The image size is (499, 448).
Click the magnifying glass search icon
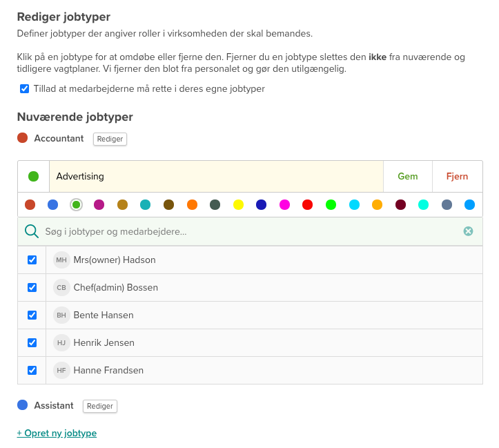click(31, 231)
